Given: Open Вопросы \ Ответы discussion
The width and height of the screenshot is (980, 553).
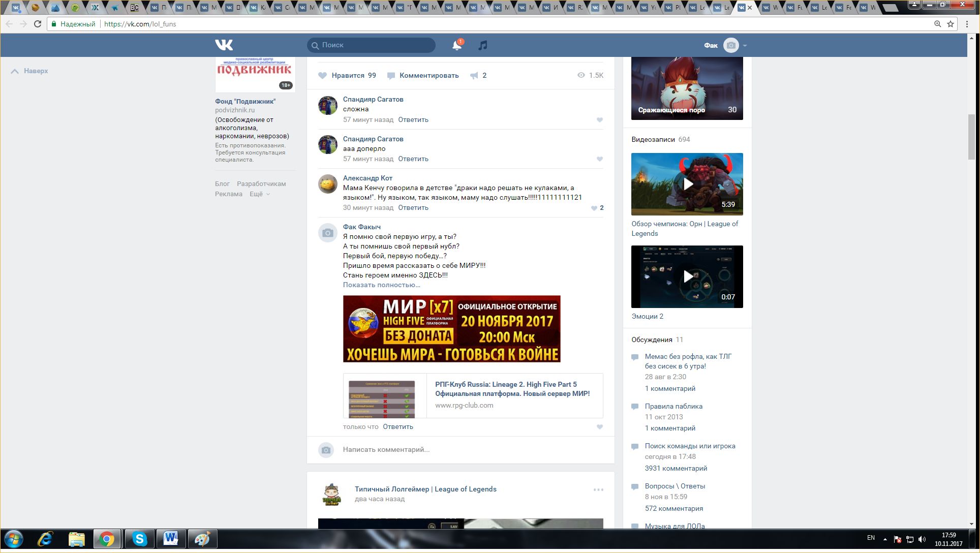Looking at the screenshot, I should (x=675, y=486).
